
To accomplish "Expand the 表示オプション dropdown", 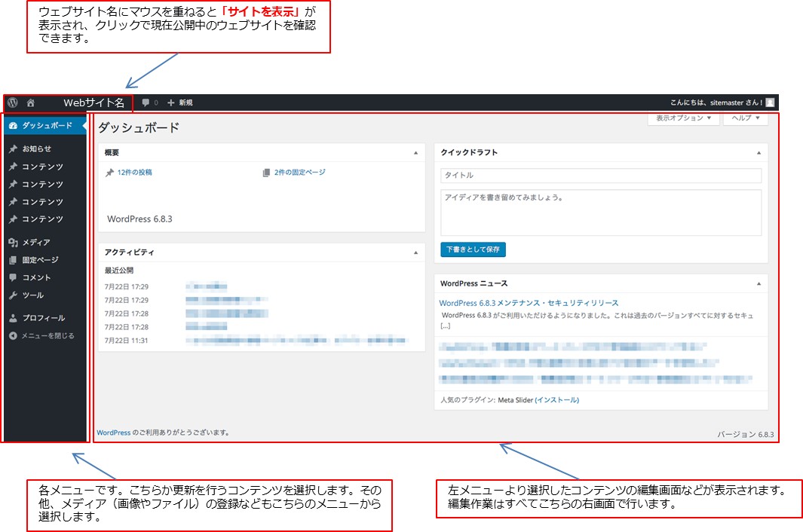I will pyautogui.click(x=684, y=118).
